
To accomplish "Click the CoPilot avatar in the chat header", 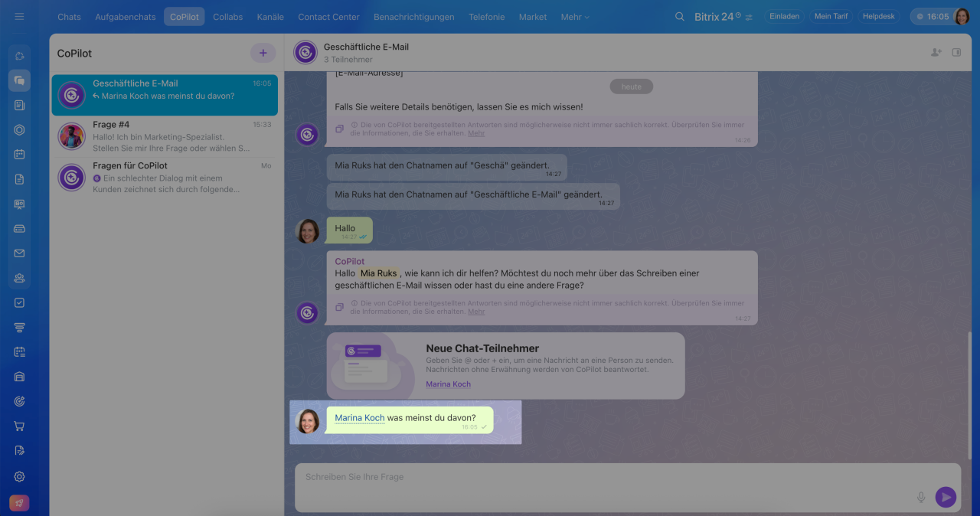I will [305, 52].
